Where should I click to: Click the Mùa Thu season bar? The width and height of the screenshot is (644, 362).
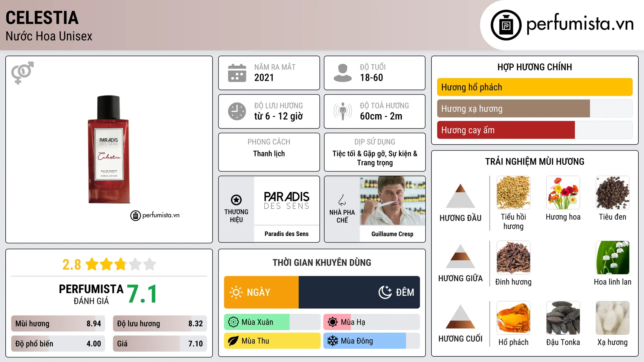coord(272,341)
